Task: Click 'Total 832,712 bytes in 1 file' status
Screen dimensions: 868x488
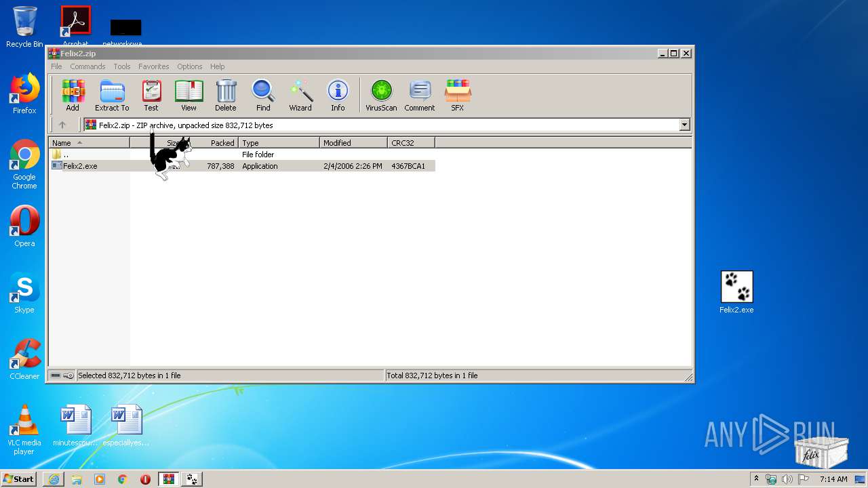Action: coord(432,375)
